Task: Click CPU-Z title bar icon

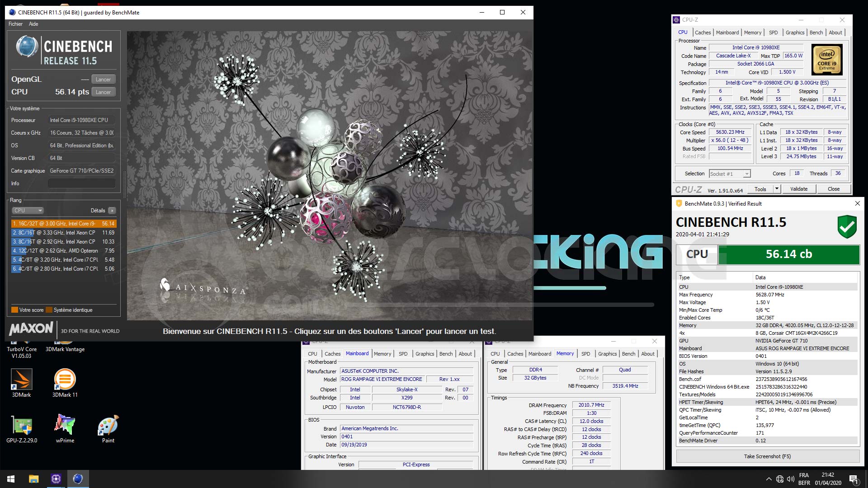Action: coord(676,20)
